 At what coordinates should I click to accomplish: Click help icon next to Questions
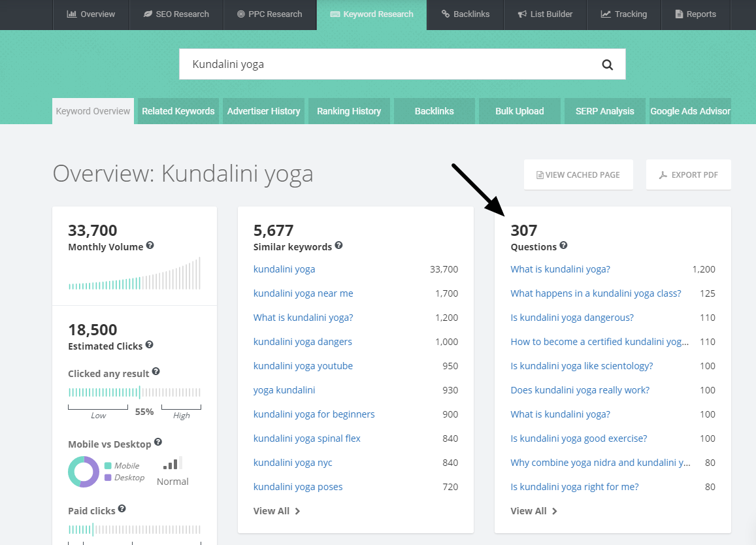[564, 245]
